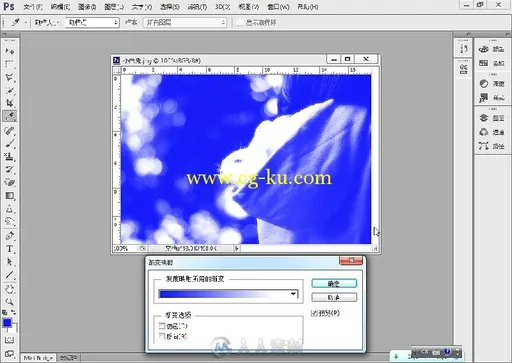Select the Healing Brush tool
Viewport: 512px width, 363px height.
[x=10, y=130]
